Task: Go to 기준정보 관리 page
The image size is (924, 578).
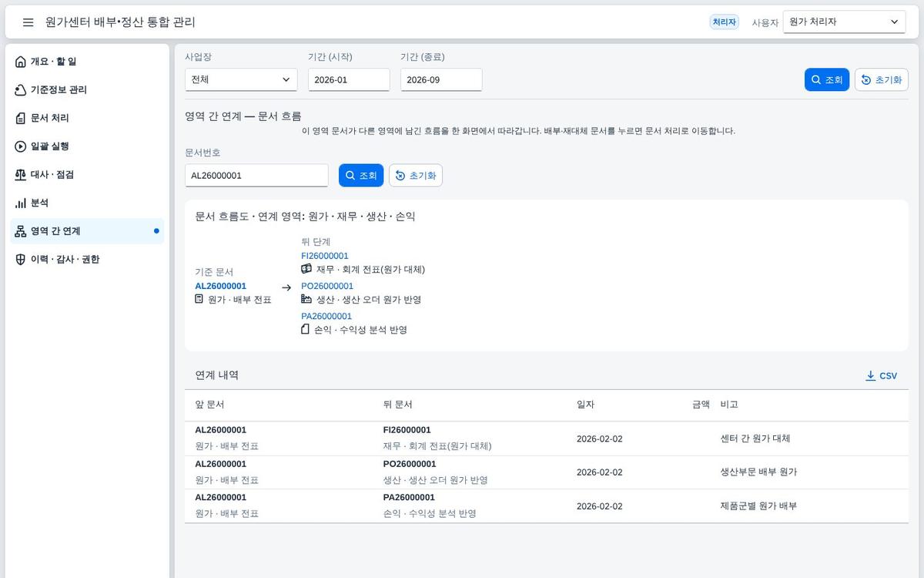Action: point(87,90)
